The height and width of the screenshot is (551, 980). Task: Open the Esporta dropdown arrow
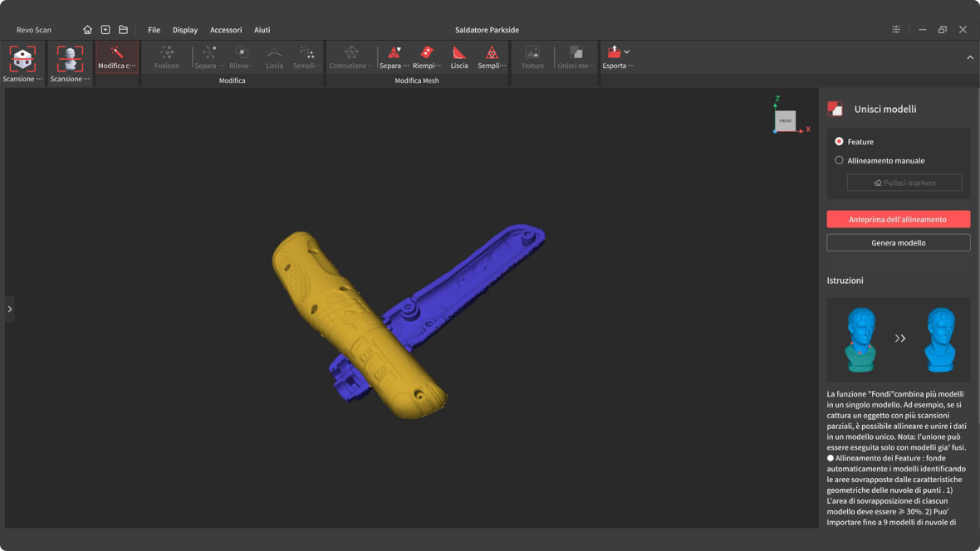click(627, 52)
